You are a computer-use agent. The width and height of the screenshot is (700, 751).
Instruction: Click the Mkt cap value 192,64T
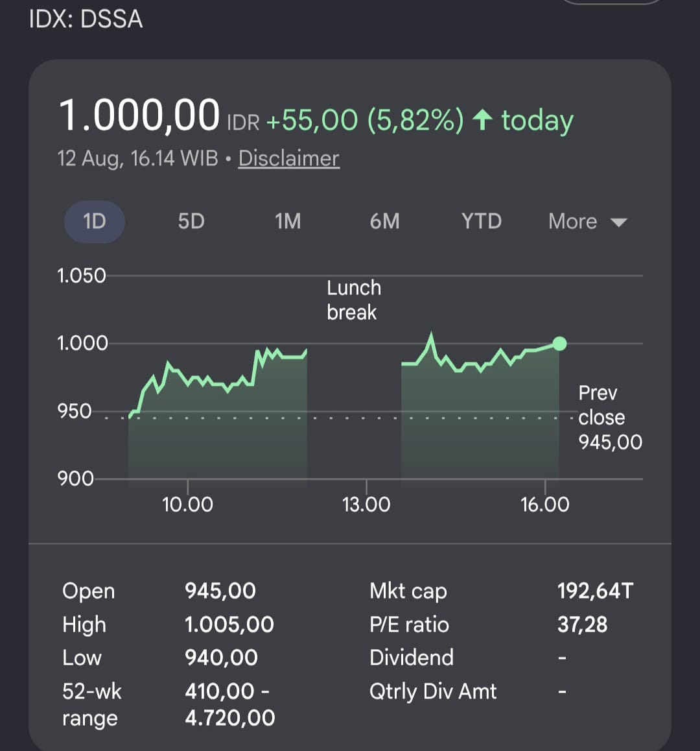pyautogui.click(x=595, y=591)
